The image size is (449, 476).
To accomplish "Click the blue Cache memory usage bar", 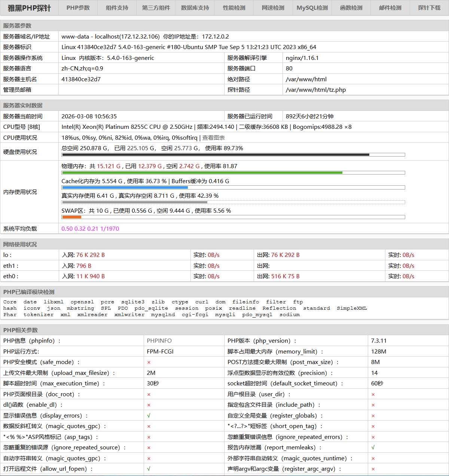I will coord(125,187).
